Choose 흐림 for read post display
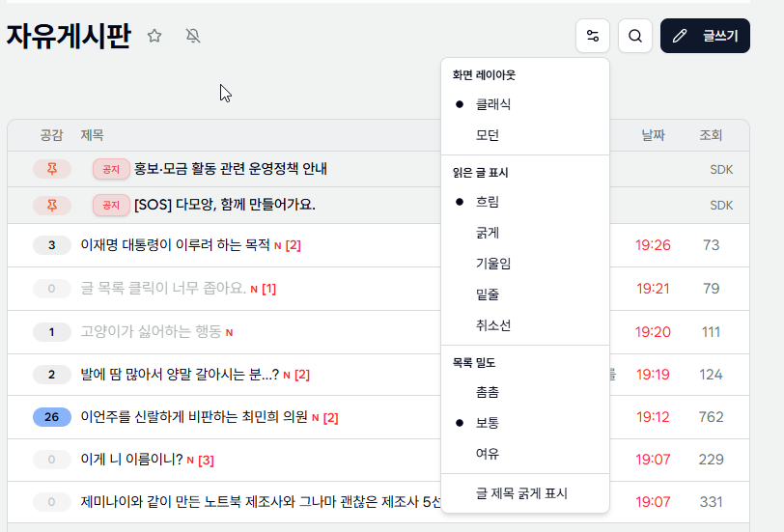Screen dimensions: 784x532 pyautogui.click(x=525, y=202)
